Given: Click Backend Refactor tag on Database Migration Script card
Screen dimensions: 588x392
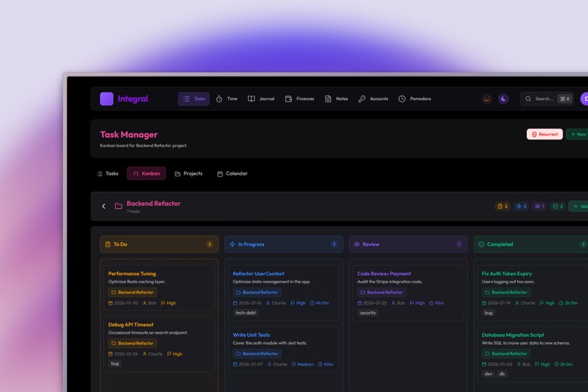Looking at the screenshot, I should pyautogui.click(x=506, y=354).
